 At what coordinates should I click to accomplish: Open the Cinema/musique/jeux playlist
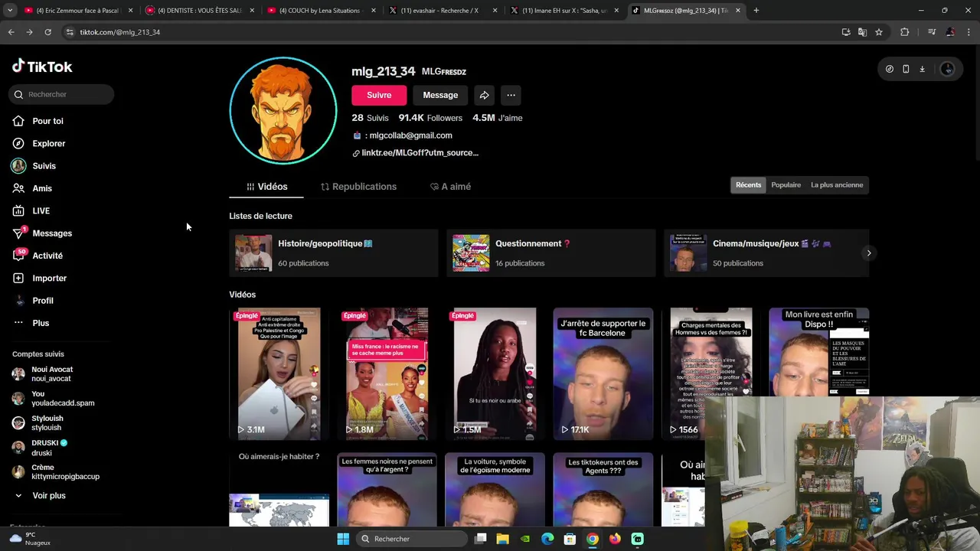(x=766, y=253)
